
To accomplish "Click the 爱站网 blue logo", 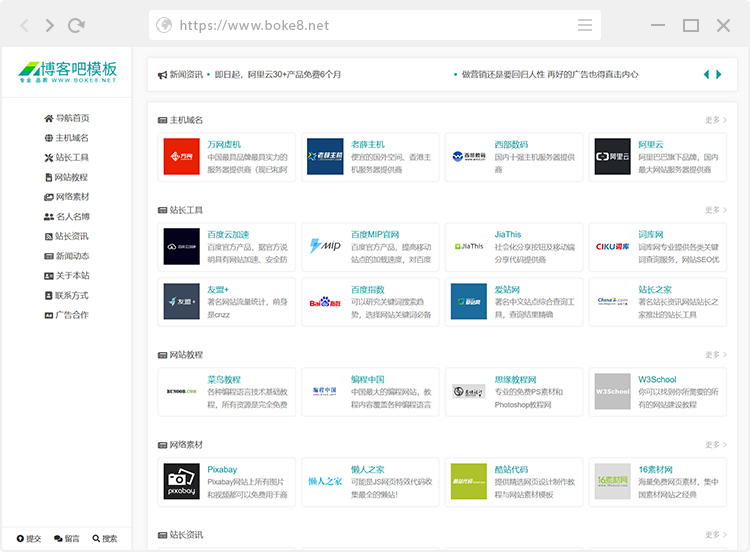I will tap(469, 301).
